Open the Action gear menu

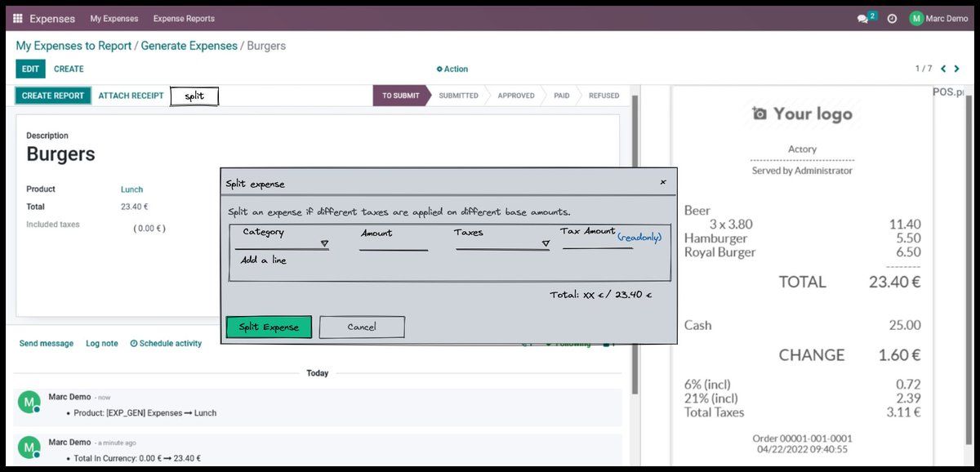pyautogui.click(x=452, y=69)
